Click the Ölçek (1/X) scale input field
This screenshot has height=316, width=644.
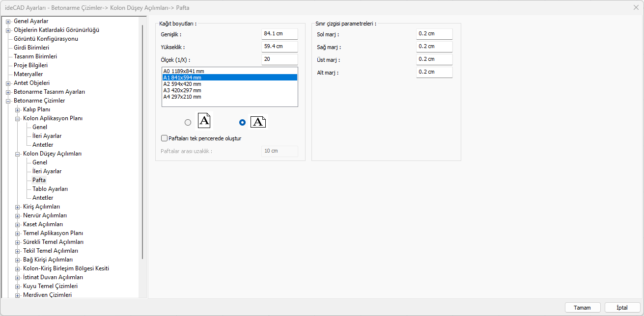point(279,59)
